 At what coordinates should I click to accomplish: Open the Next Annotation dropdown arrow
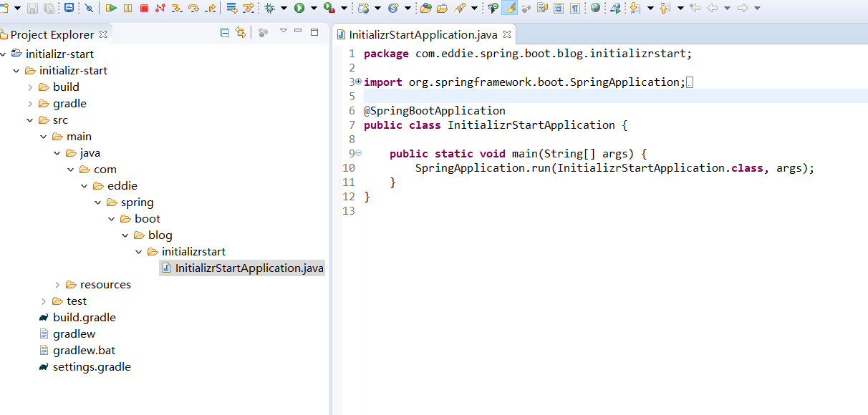click(650, 8)
